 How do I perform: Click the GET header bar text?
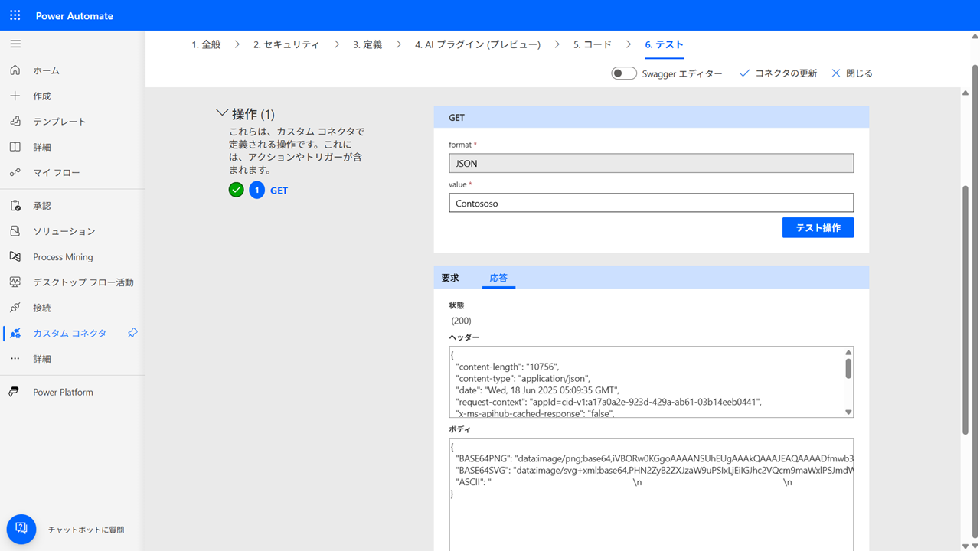[457, 118]
